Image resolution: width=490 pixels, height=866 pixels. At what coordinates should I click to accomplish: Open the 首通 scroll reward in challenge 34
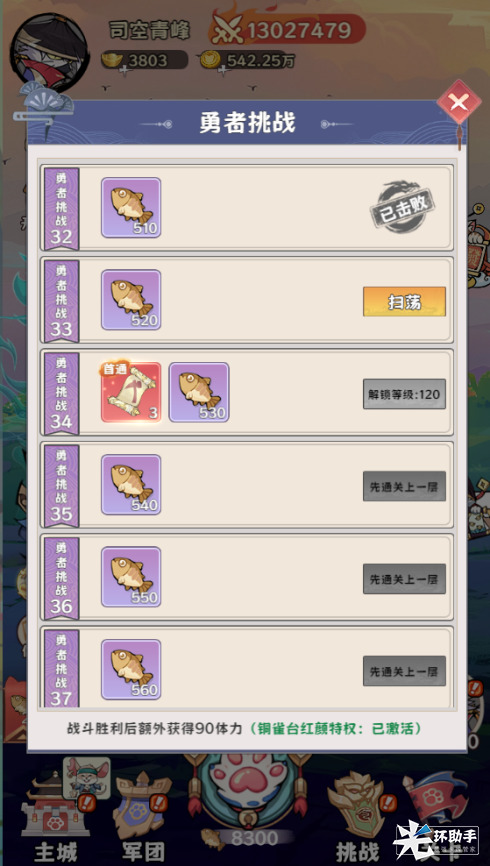131,392
